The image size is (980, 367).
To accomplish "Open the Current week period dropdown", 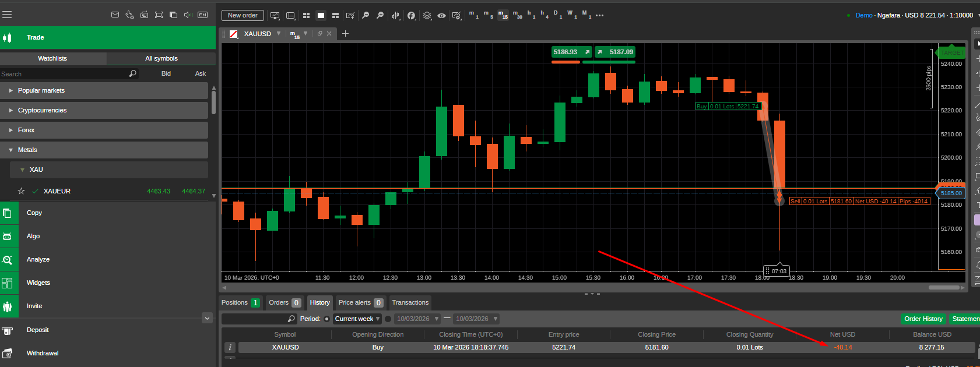I will (357, 319).
